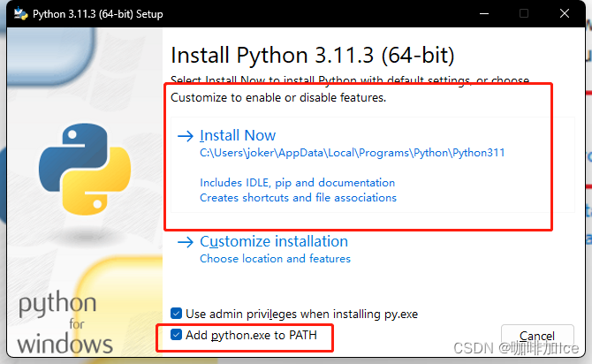Cancel the Python setup
This screenshot has height=364, width=592.
pyautogui.click(x=537, y=336)
